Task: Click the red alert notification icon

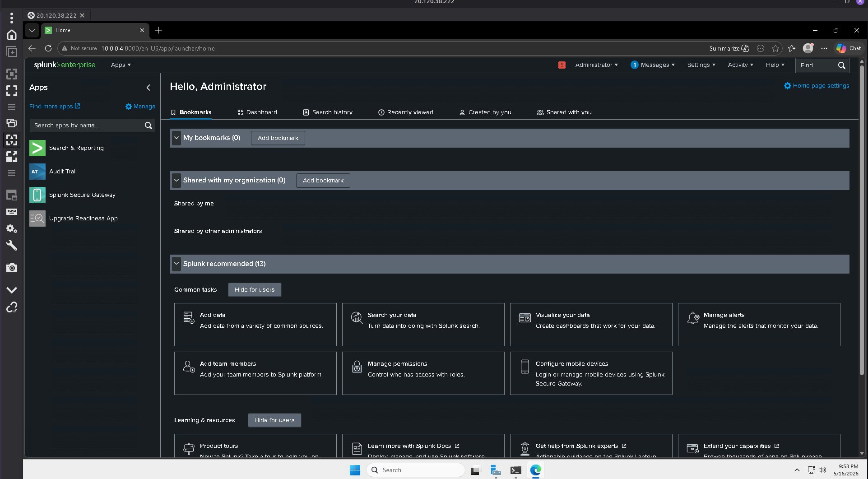Action: coord(562,65)
